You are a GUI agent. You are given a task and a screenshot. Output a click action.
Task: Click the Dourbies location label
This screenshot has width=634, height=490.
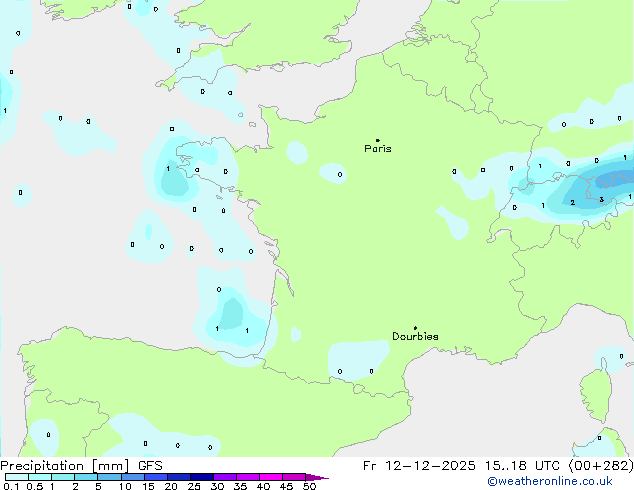pyautogui.click(x=415, y=336)
